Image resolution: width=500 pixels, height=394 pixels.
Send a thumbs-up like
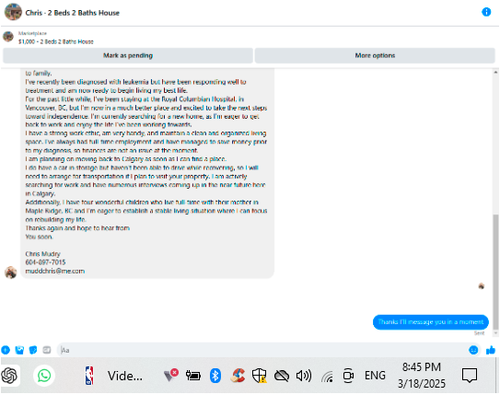pyautogui.click(x=491, y=350)
